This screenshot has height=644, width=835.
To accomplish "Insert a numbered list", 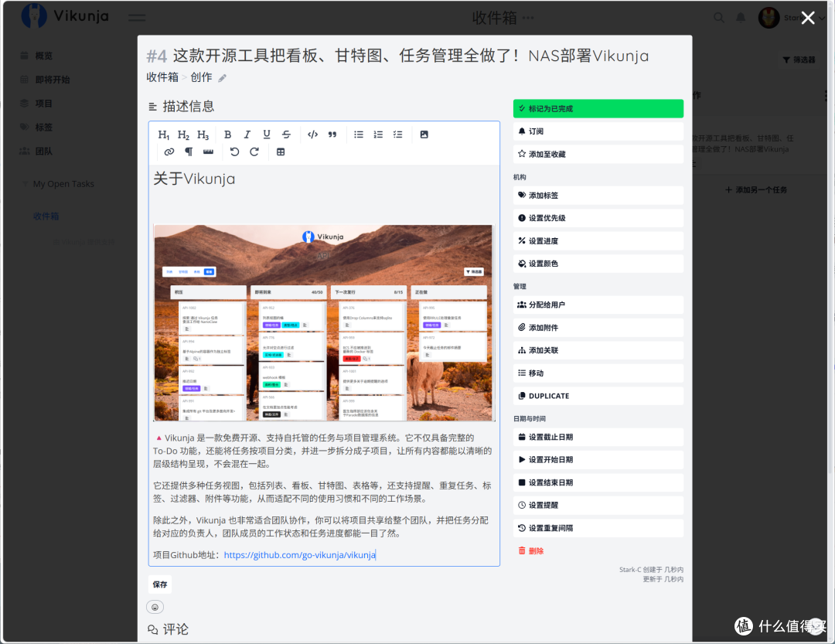I will [x=378, y=135].
